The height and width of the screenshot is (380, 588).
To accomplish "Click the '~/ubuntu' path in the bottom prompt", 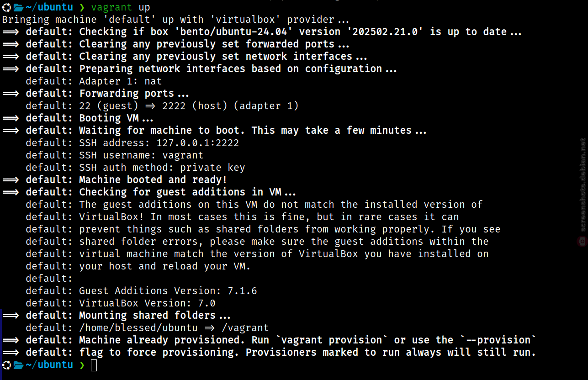I will pyautogui.click(x=49, y=365).
